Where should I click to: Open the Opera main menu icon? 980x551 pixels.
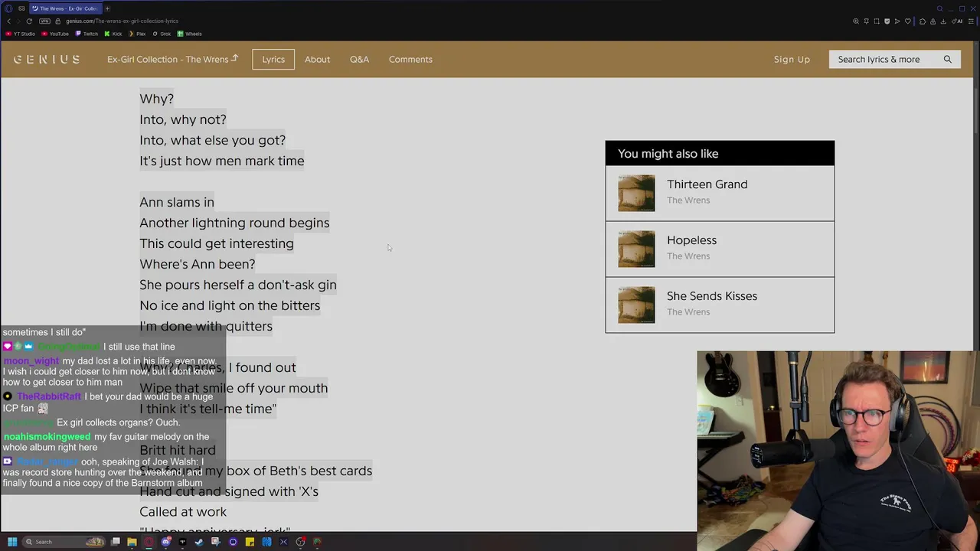tap(8, 8)
